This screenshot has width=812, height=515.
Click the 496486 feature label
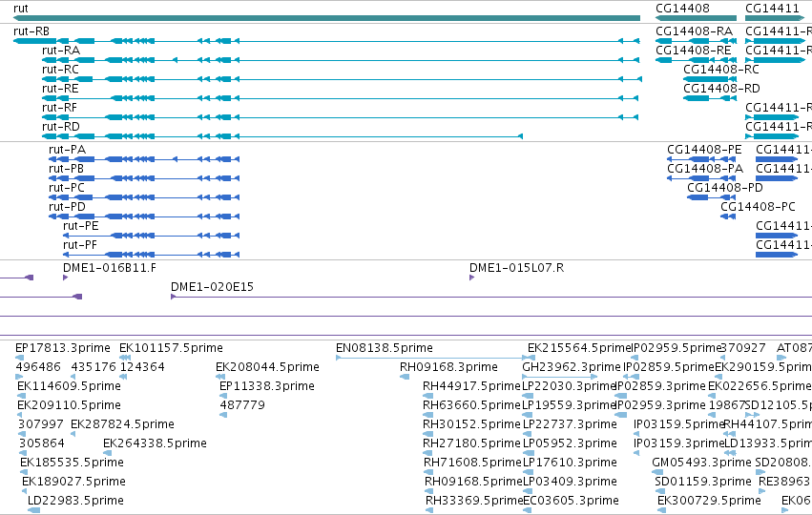[38, 367]
